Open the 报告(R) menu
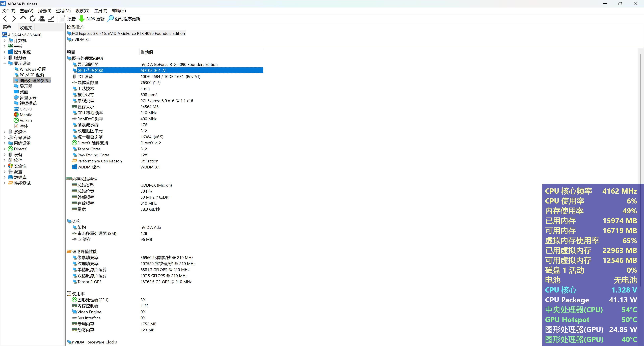Image resolution: width=644 pixels, height=346 pixels. coord(44,11)
